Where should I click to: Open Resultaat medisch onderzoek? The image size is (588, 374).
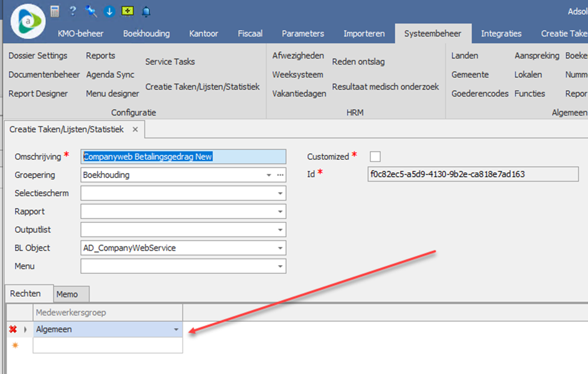[386, 87]
